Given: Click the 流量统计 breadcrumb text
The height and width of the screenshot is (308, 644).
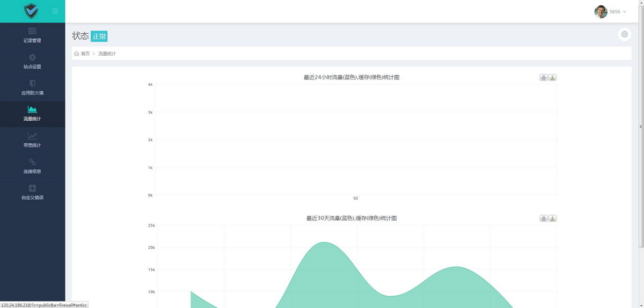Looking at the screenshot, I should [x=107, y=54].
